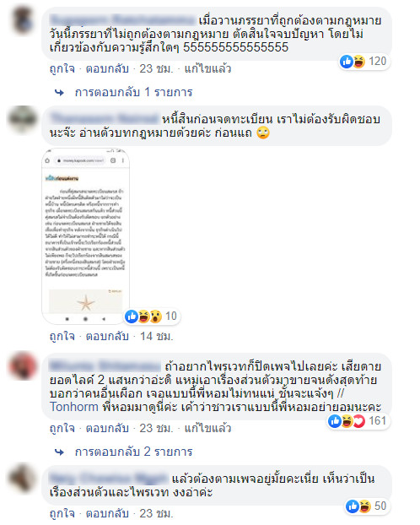Click แก้ไขแล้ว on the third comment

207,428
